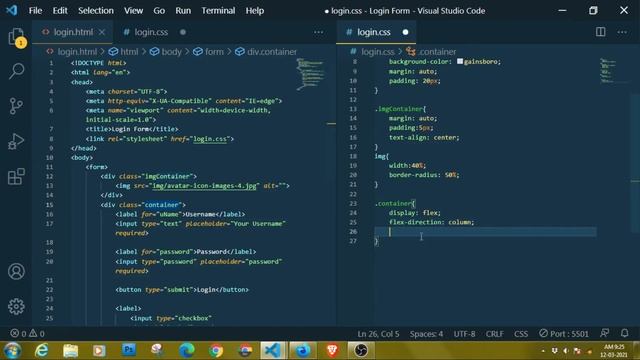
Task: Click the left editor minimap
Action: [311, 74]
